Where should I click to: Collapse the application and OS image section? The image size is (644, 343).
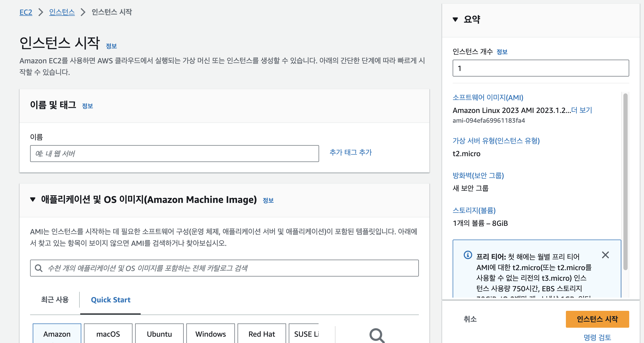(33, 199)
